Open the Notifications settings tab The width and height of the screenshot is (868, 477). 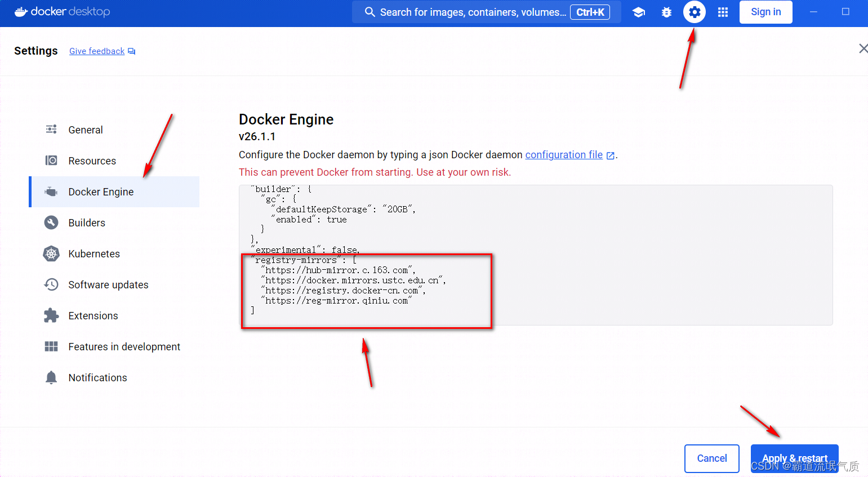(114, 377)
